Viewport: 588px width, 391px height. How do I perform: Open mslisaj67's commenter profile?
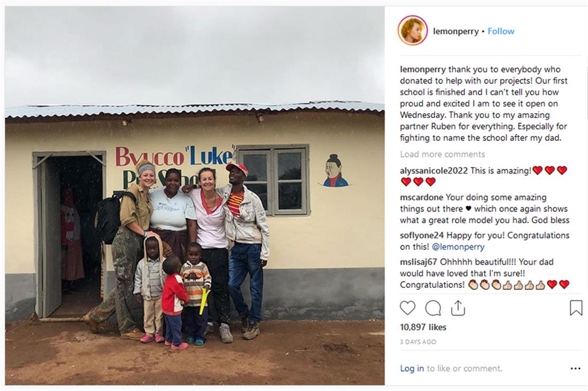pos(419,262)
